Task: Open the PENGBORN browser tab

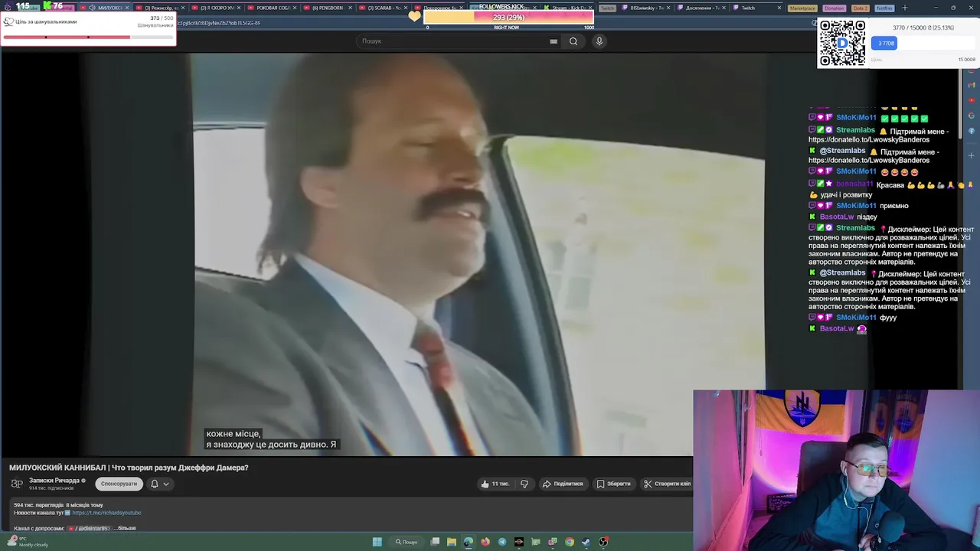Action: click(x=328, y=8)
